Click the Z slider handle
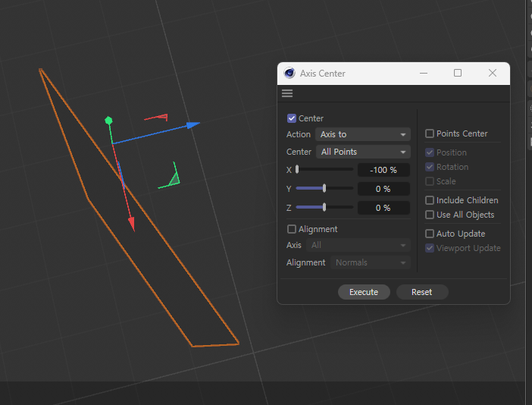The image size is (532, 405). coord(324,207)
